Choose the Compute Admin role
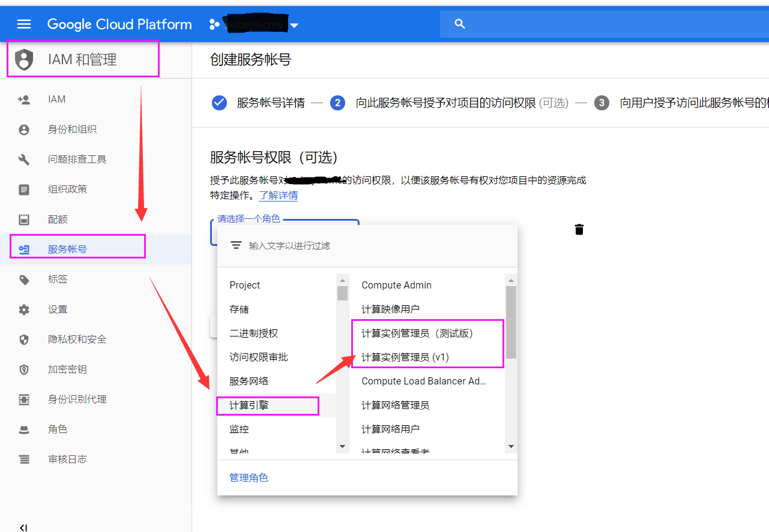This screenshot has width=769, height=532. [x=427, y=285]
